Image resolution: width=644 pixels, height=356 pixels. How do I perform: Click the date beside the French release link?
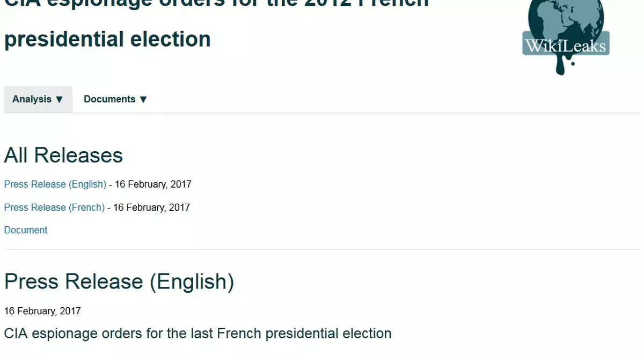(x=151, y=207)
